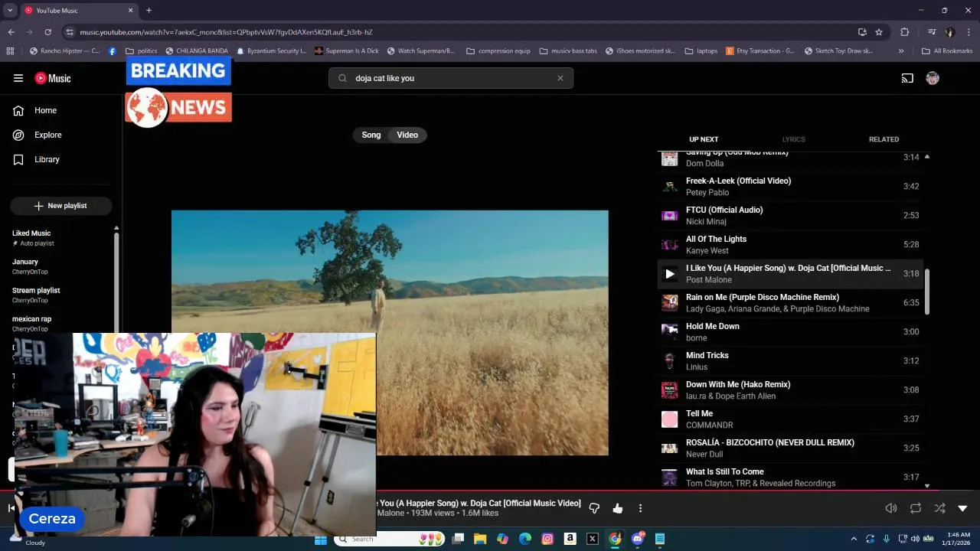Switch to Song mode
This screenshot has height=551, width=980.
point(371,135)
